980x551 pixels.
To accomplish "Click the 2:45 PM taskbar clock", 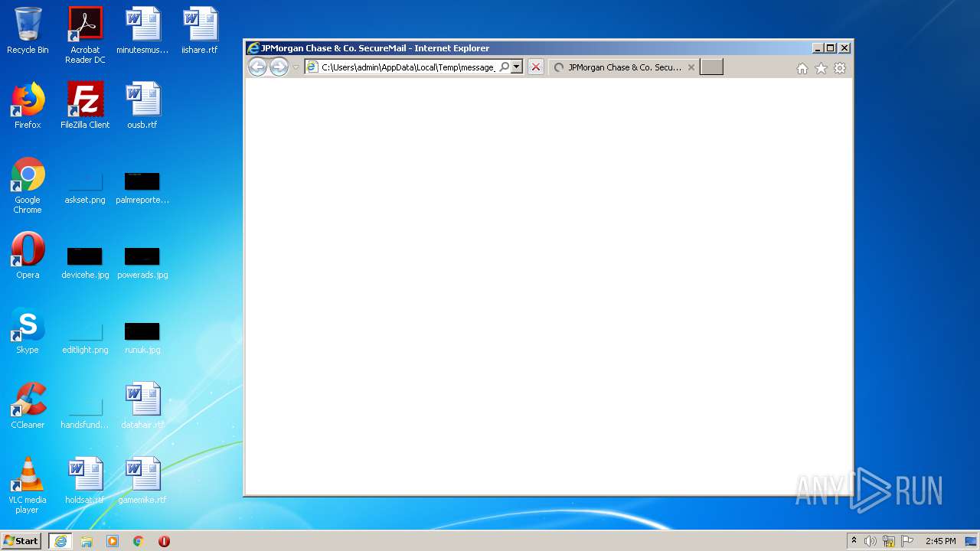I will pyautogui.click(x=940, y=541).
